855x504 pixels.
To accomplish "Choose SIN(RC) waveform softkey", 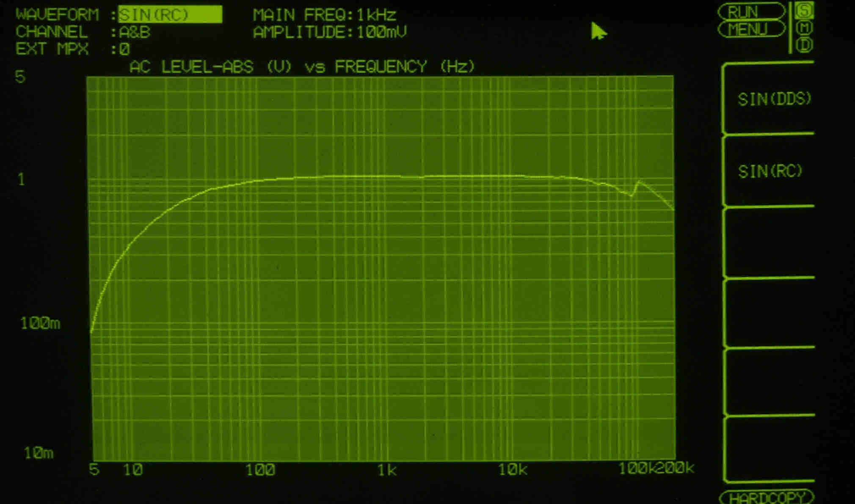I will click(770, 171).
